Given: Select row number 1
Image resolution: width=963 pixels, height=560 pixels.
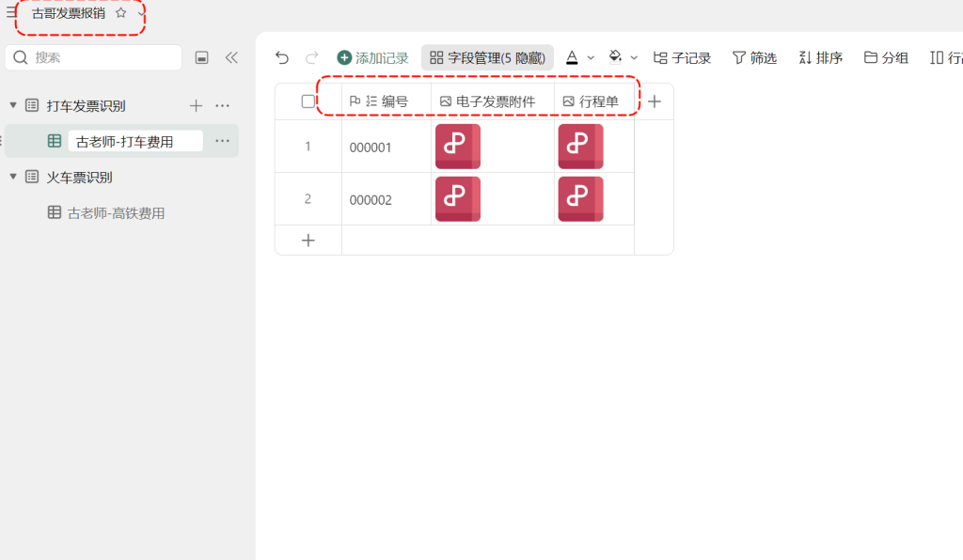Looking at the screenshot, I should (308, 147).
